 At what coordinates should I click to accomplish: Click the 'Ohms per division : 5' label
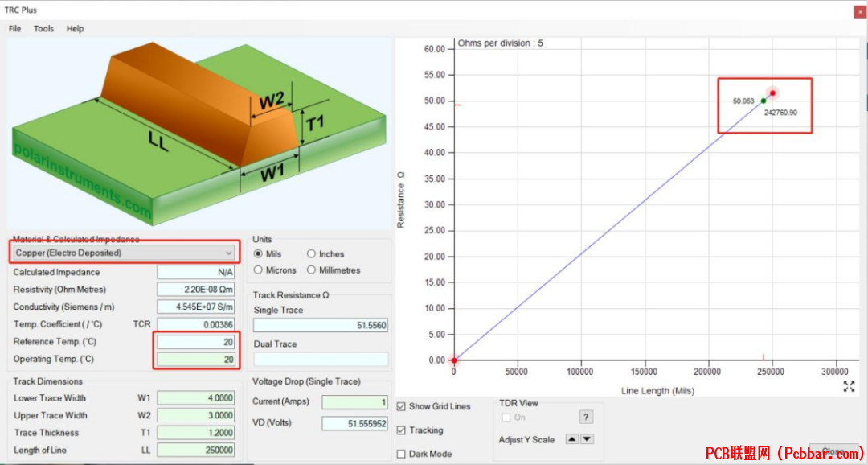click(501, 43)
